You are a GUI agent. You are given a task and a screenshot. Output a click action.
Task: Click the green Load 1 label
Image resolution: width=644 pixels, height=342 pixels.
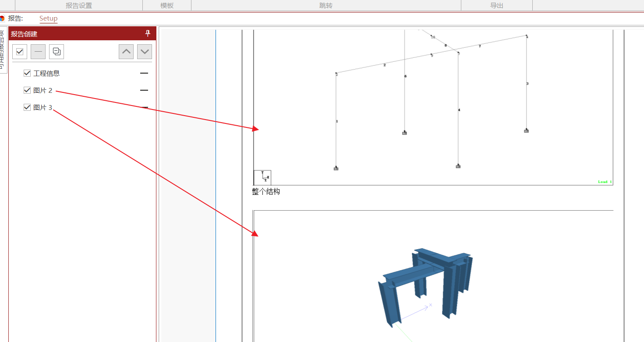pyautogui.click(x=605, y=182)
